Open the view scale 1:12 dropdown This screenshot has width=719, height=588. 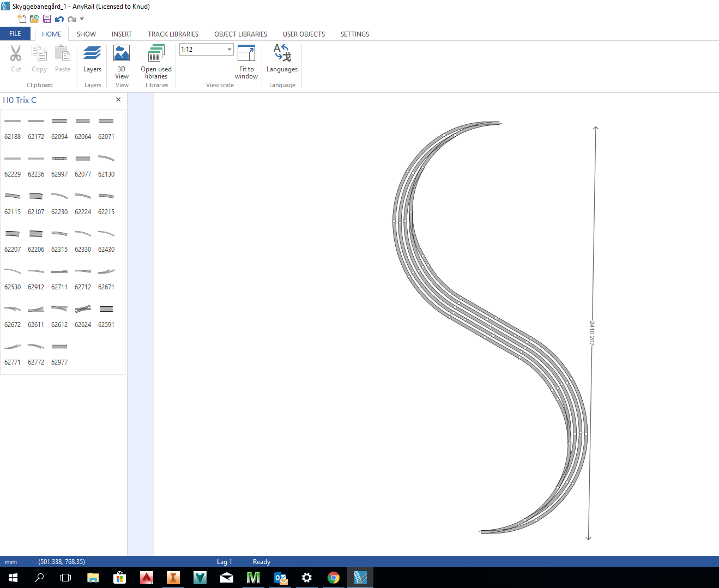(x=229, y=50)
